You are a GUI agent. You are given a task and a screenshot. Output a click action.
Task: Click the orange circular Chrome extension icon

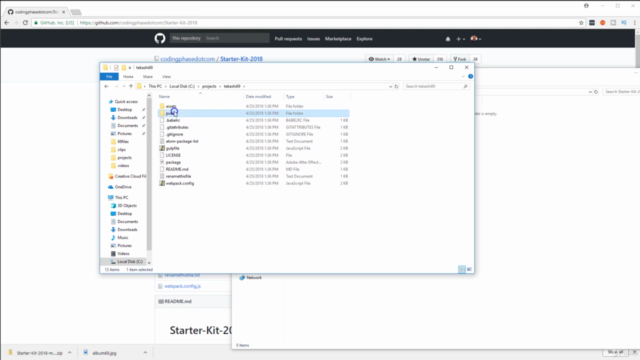(602, 23)
